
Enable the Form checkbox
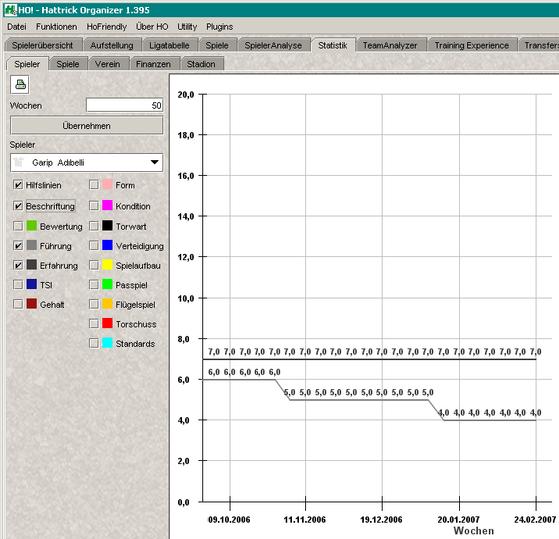[94, 185]
